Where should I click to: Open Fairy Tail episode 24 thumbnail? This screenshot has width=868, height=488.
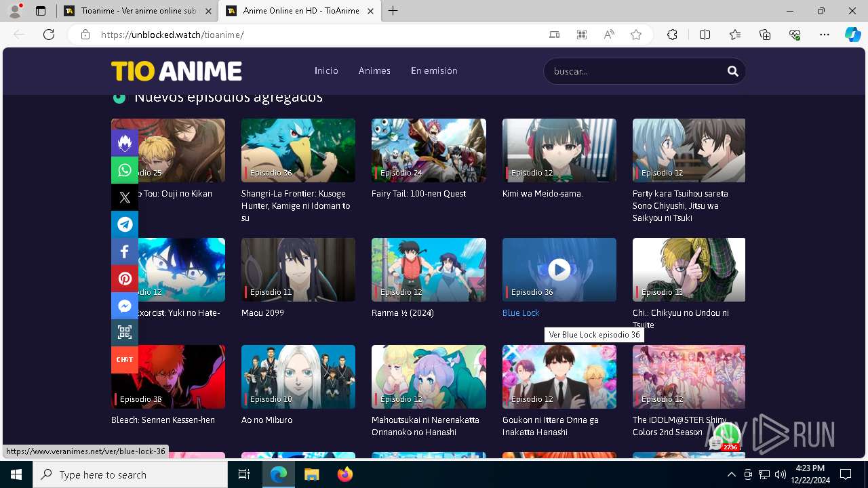tap(429, 150)
